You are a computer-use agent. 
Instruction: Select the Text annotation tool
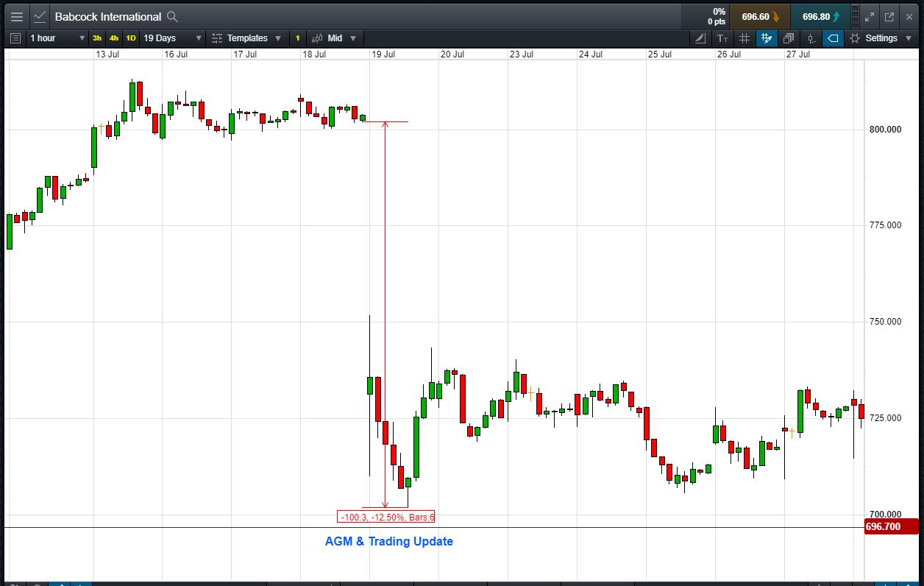pyautogui.click(x=722, y=38)
